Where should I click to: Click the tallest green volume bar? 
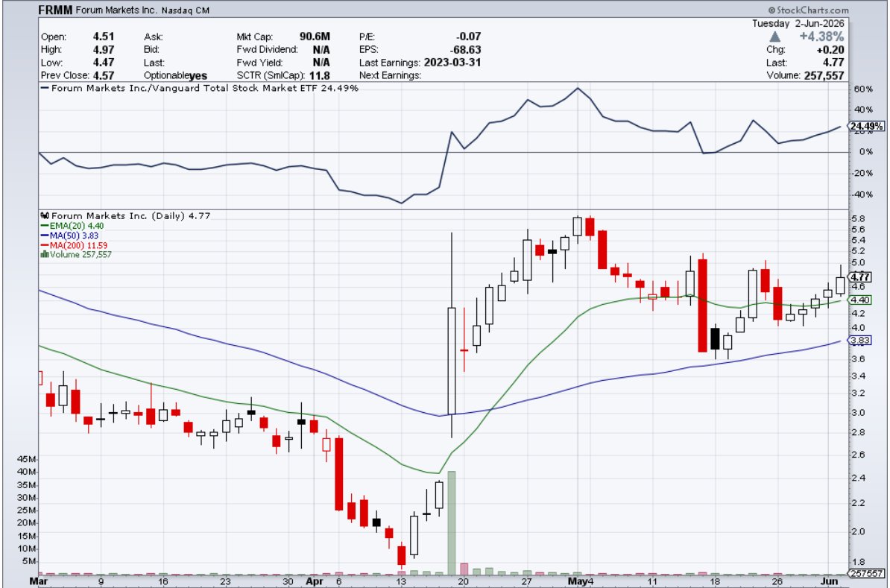(x=452, y=522)
